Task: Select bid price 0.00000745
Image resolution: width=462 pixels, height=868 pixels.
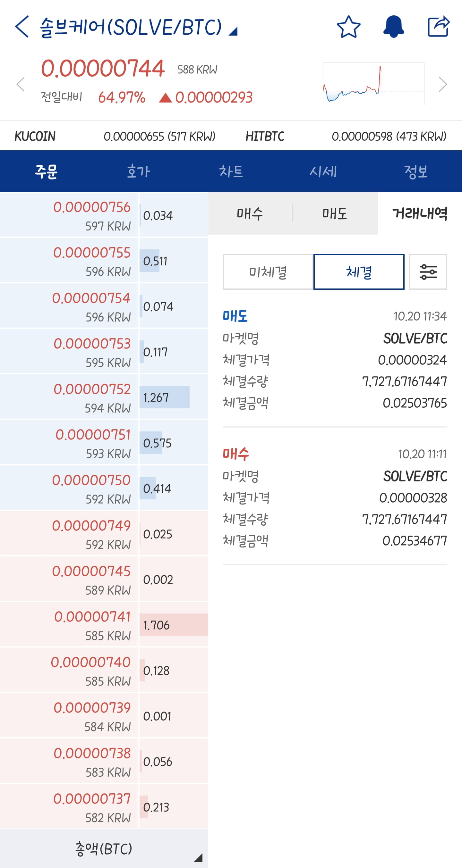Action: click(69, 579)
